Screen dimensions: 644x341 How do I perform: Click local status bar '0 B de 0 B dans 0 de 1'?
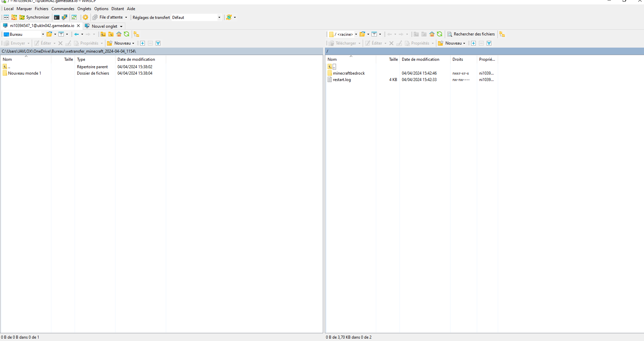coord(20,337)
